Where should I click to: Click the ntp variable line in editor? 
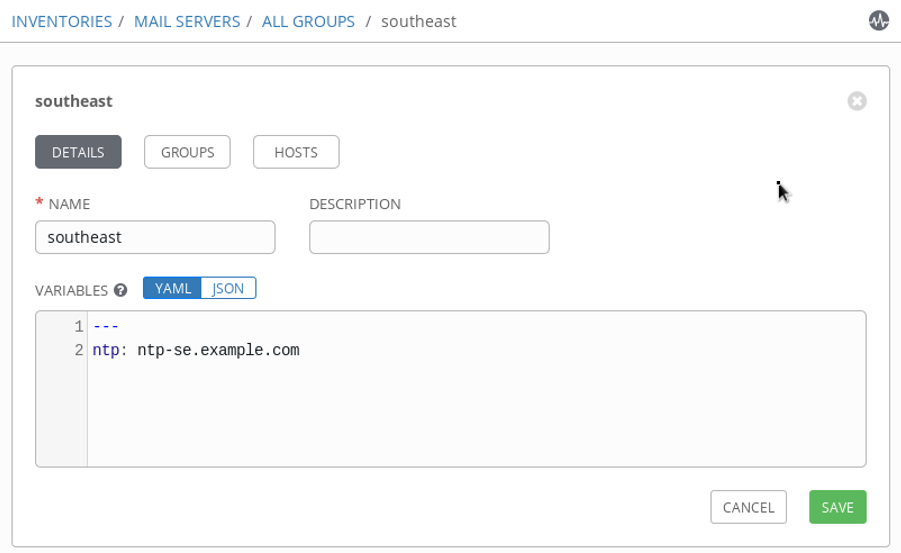(196, 350)
